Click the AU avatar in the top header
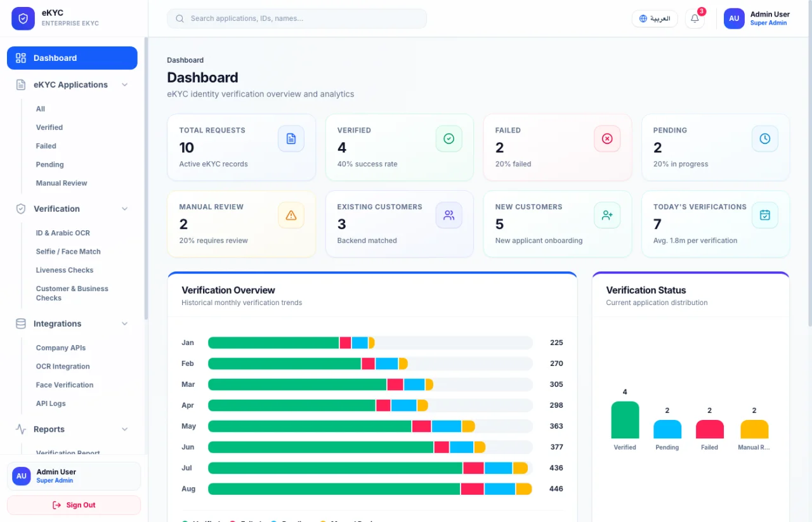The width and height of the screenshot is (812, 522). click(x=734, y=18)
